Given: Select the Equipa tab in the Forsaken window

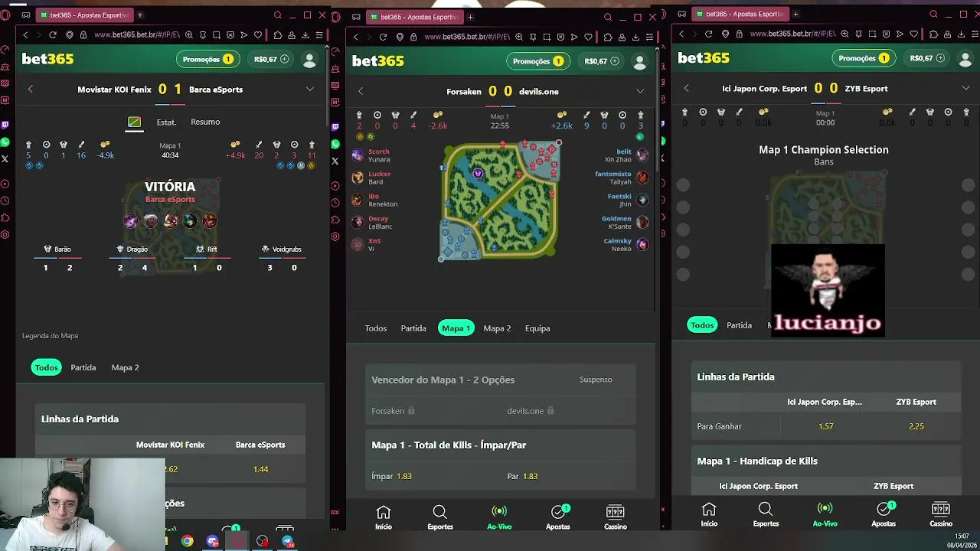Looking at the screenshot, I should (x=537, y=328).
